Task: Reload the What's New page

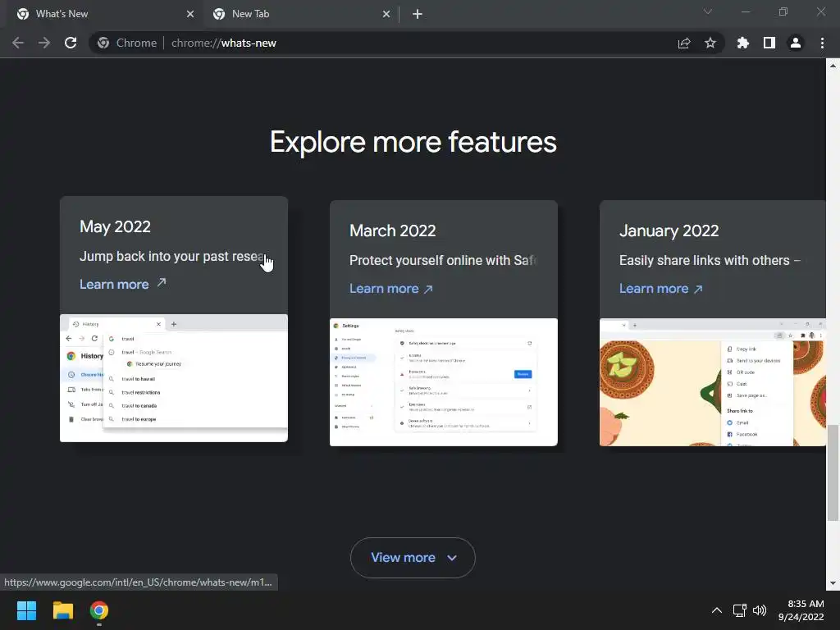Action: 71,43
